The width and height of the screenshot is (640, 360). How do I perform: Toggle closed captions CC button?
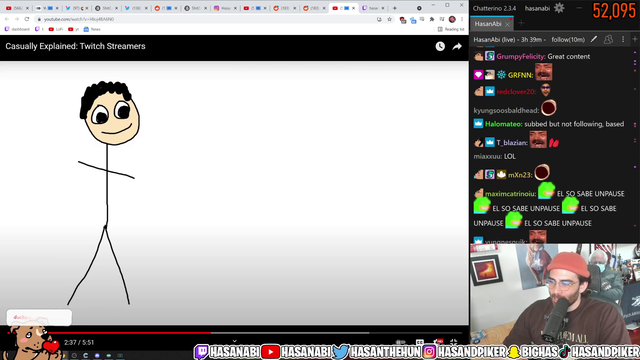(x=420, y=342)
